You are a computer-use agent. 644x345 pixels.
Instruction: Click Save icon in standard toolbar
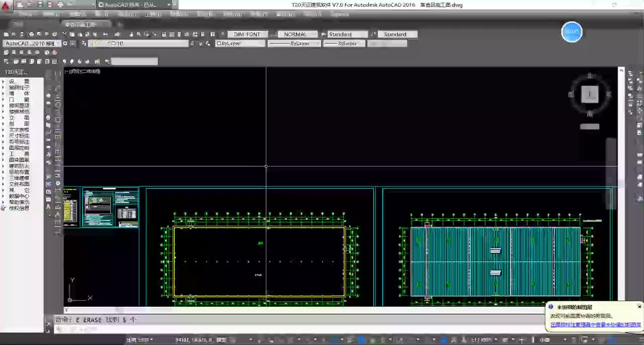click(x=22, y=34)
